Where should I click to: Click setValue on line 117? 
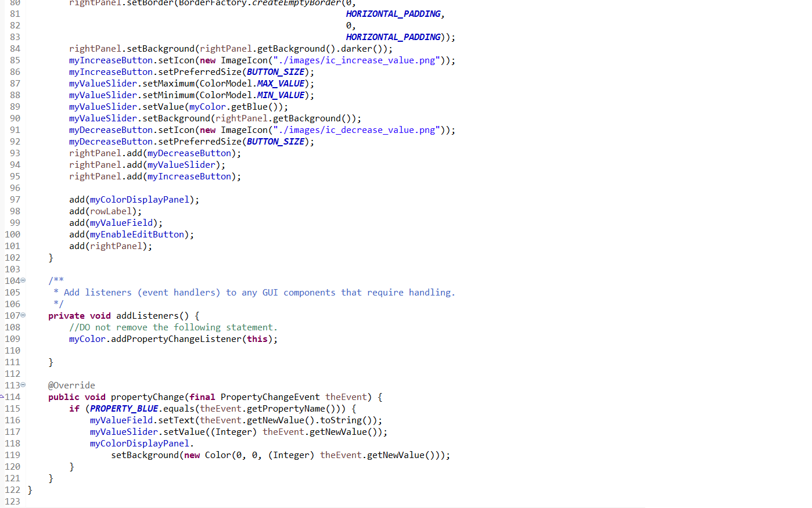pyautogui.click(x=184, y=432)
